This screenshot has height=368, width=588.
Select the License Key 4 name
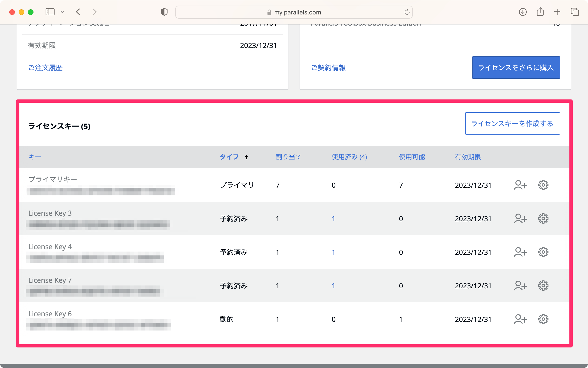pyautogui.click(x=50, y=247)
